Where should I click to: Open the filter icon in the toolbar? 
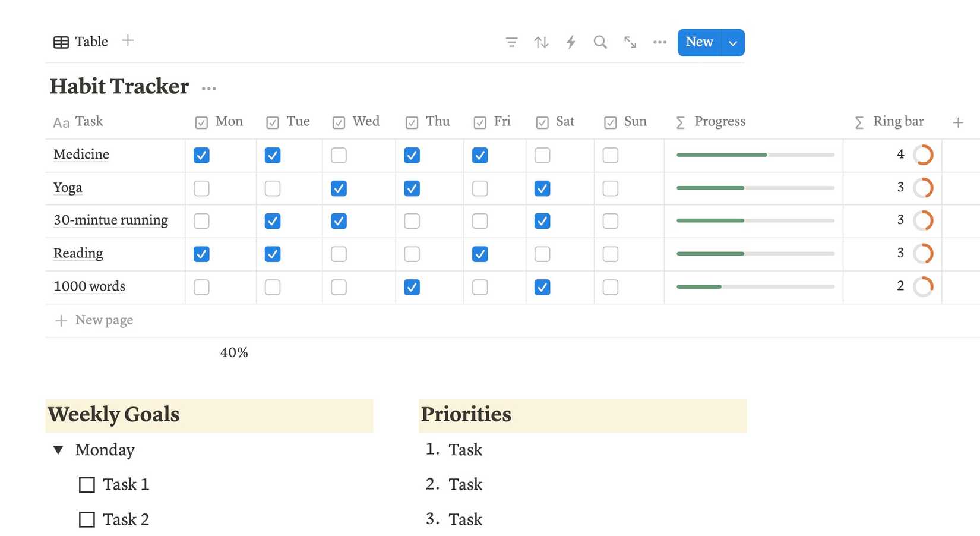pos(511,42)
